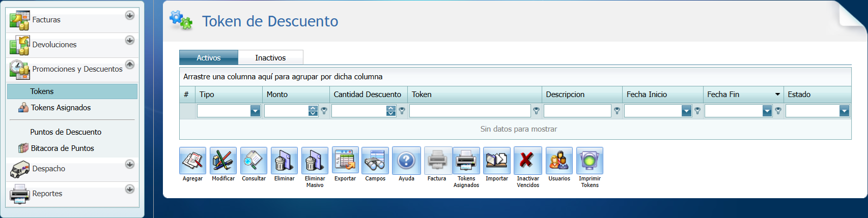The height and width of the screenshot is (218, 868).
Task: Switch to the Activos tab
Action: tap(209, 57)
